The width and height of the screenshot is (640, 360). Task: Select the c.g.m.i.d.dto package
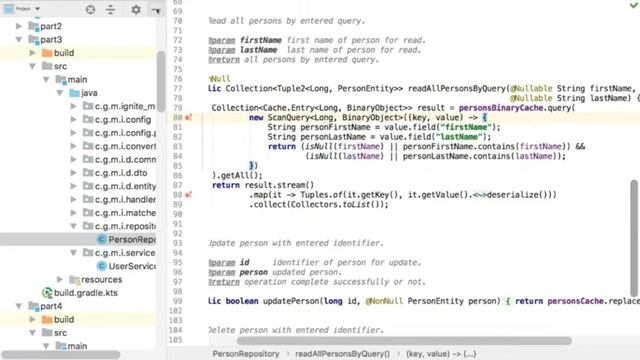point(121,173)
